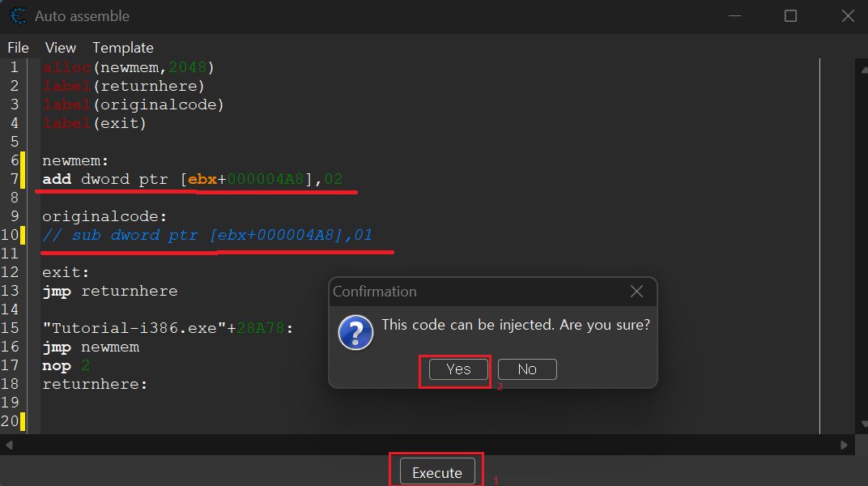Click the add dword ptr line
The height and width of the screenshot is (486, 868).
pos(193,179)
